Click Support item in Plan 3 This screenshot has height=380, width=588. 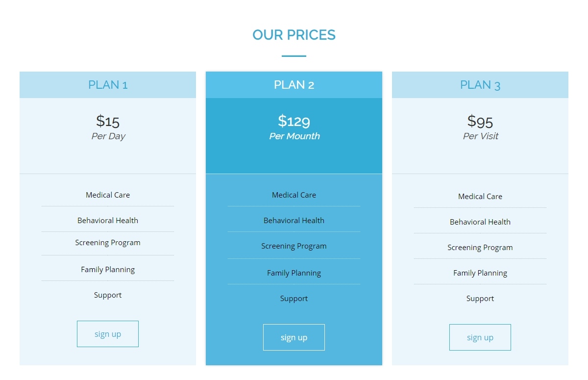[480, 299]
